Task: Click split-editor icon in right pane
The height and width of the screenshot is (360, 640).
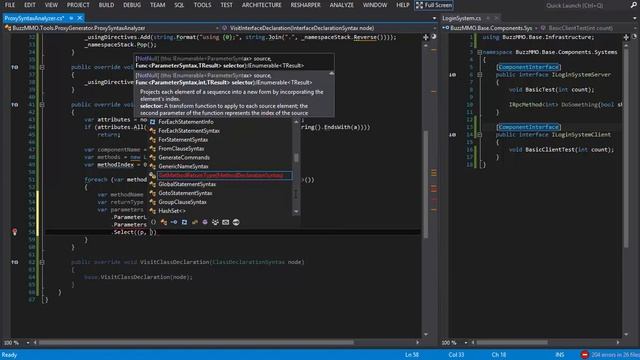Action: click(x=627, y=37)
